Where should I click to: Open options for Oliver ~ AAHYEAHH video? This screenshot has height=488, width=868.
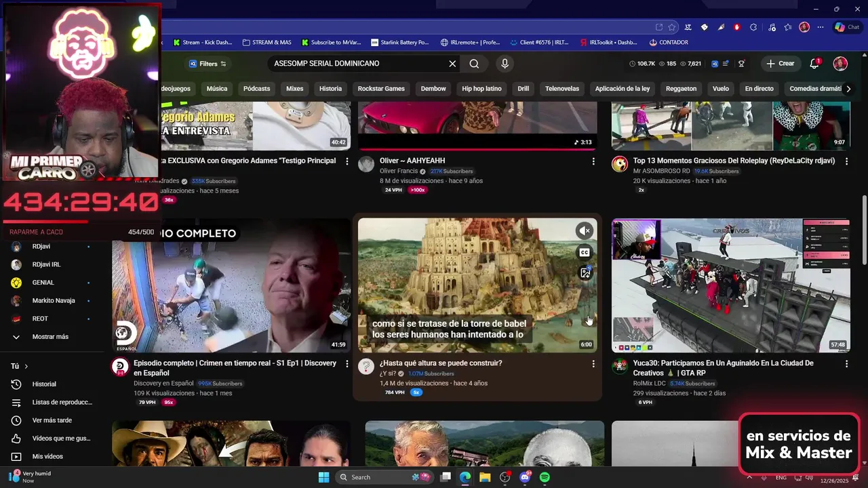click(x=593, y=161)
